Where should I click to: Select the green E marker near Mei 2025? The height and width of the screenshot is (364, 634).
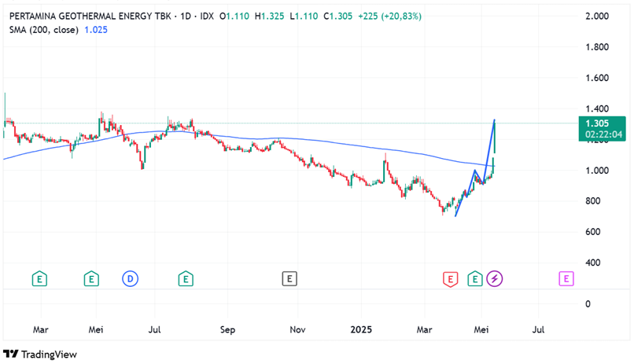475,279
